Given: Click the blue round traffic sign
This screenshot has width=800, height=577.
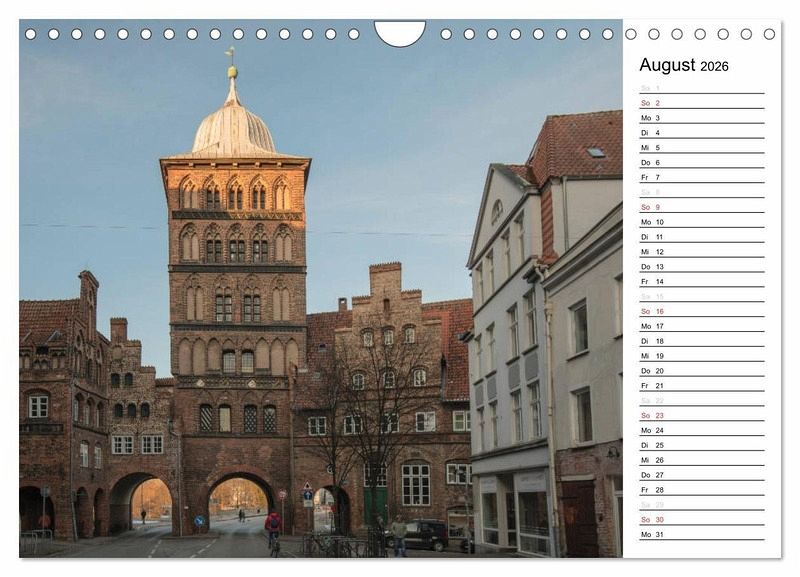Looking at the screenshot, I should pos(199,520).
